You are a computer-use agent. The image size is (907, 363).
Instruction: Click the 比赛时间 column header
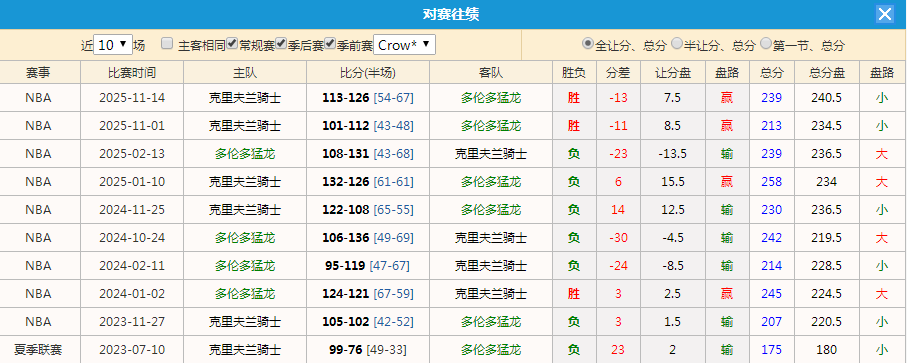tap(132, 72)
